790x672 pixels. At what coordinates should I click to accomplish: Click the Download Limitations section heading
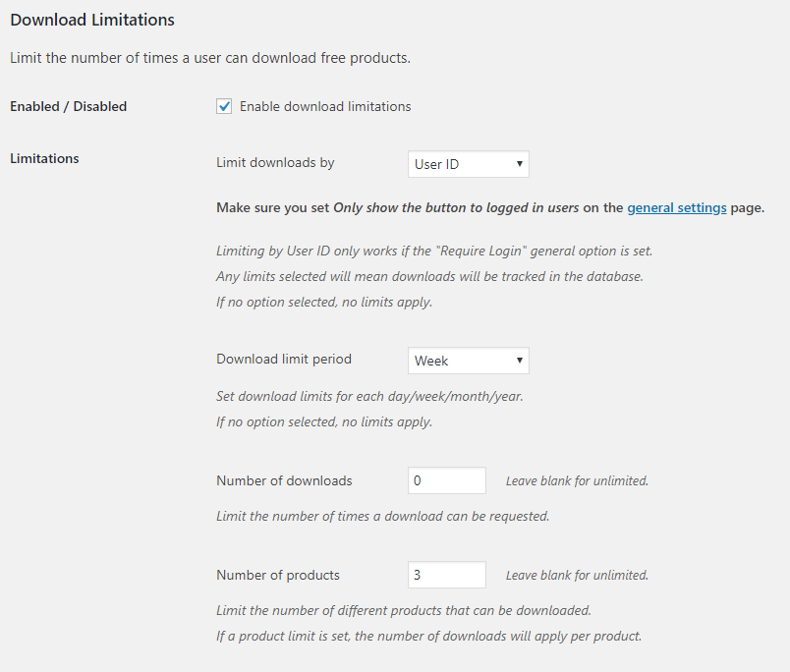coord(92,20)
